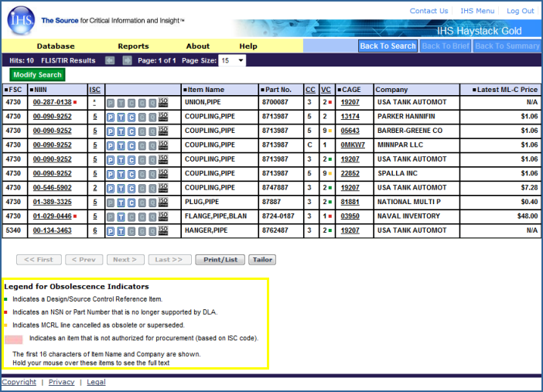Open NIIN link 00-134-3463
The width and height of the screenshot is (543, 392).
point(53,230)
